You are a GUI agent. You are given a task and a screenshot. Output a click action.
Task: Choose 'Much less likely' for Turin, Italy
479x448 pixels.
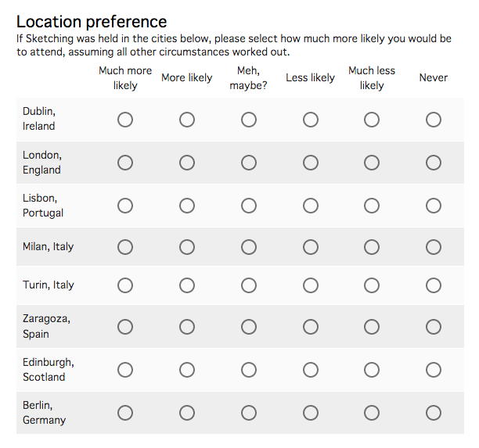372,285
